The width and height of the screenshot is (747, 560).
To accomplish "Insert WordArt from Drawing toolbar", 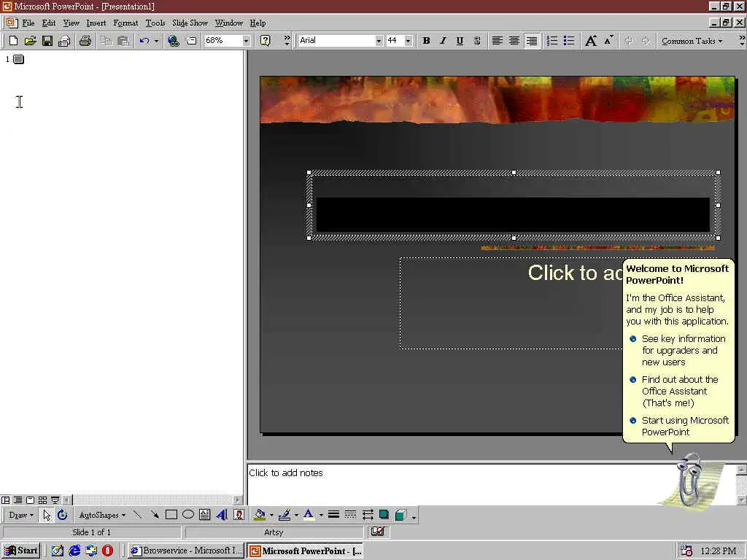I will click(222, 515).
